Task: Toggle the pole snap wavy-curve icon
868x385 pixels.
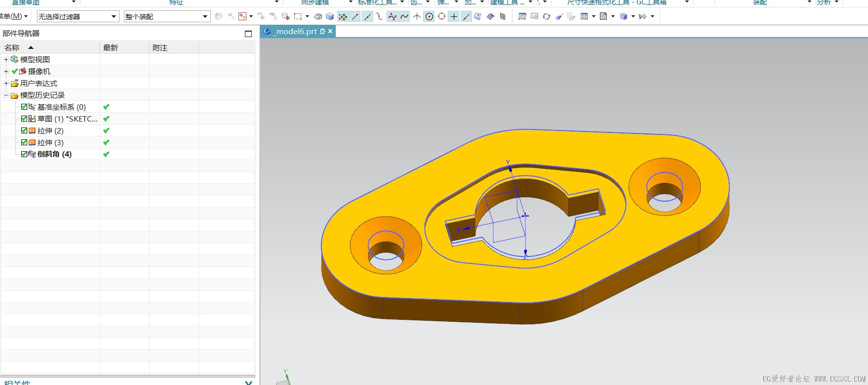Action: point(392,16)
